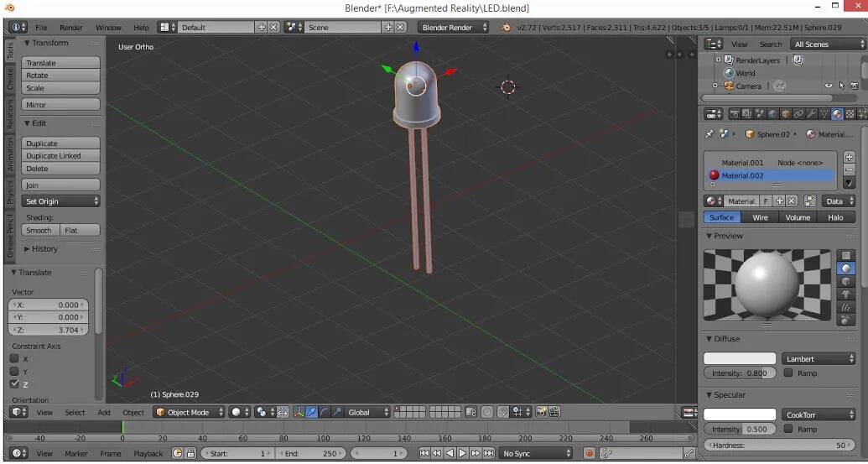The image size is (868, 464).
Task: Select hair strands preview shape icon
Action: [845, 307]
